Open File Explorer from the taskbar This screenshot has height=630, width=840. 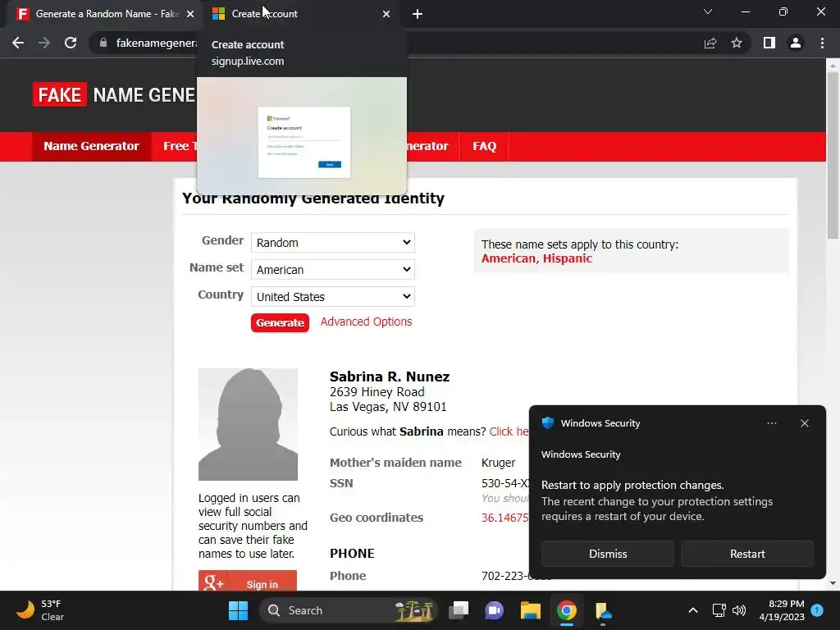point(531,610)
